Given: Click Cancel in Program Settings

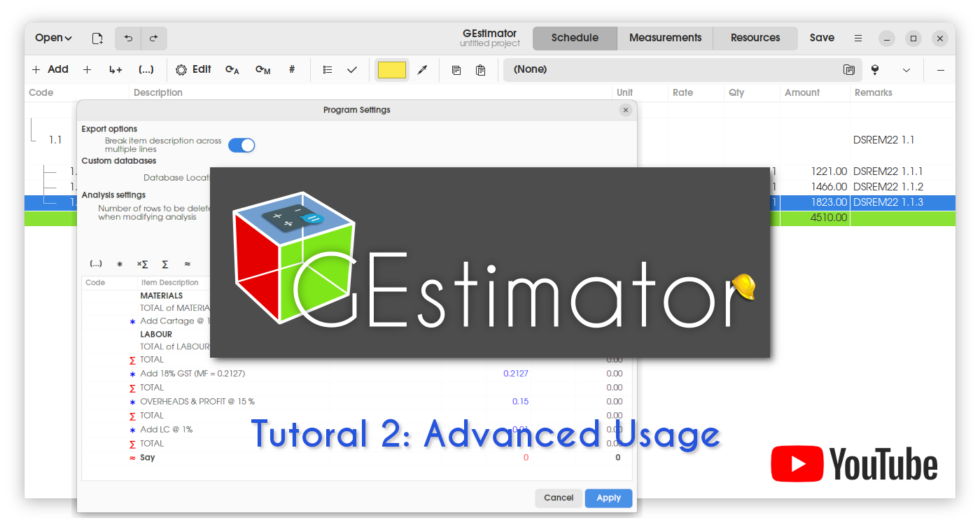Looking at the screenshot, I should tap(559, 498).
